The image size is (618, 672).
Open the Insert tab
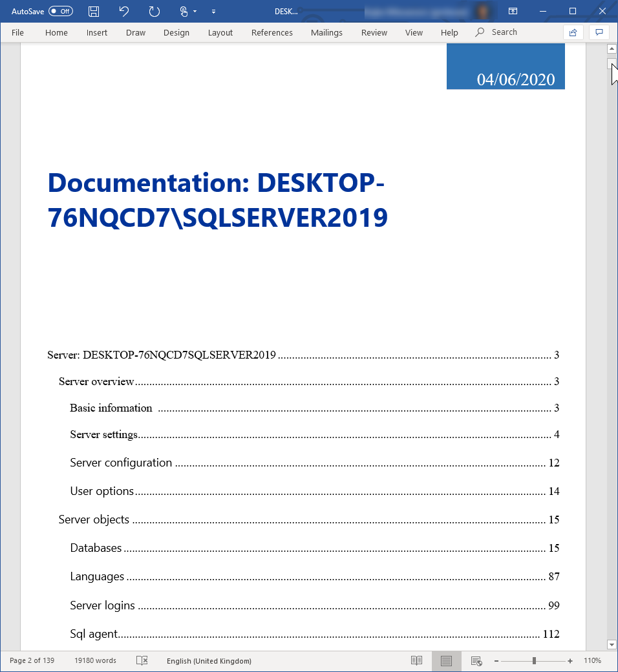click(97, 32)
